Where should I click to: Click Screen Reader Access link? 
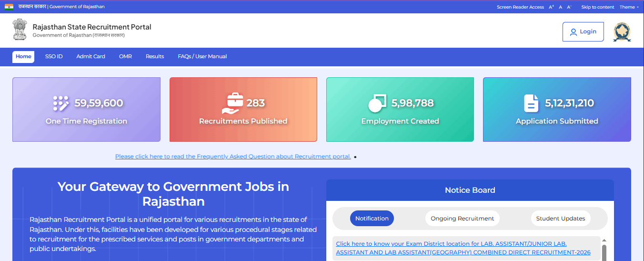pyautogui.click(x=520, y=7)
